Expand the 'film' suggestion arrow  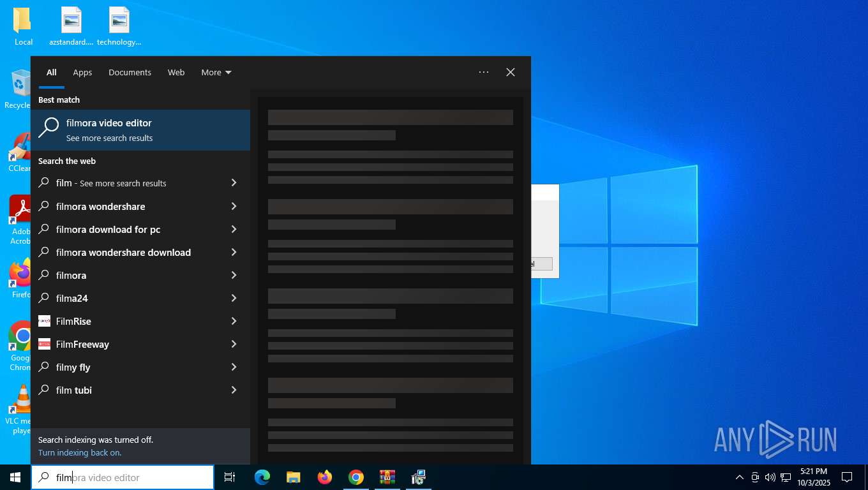[x=234, y=183]
